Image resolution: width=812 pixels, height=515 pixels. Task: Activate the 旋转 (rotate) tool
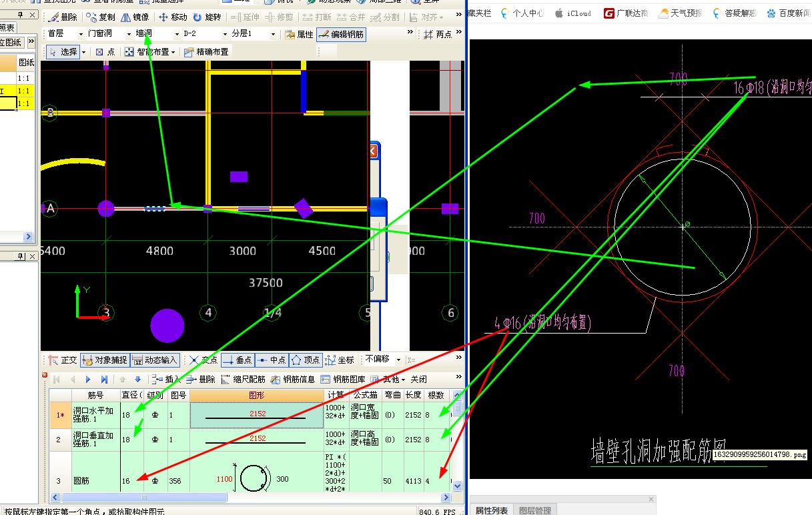point(207,17)
